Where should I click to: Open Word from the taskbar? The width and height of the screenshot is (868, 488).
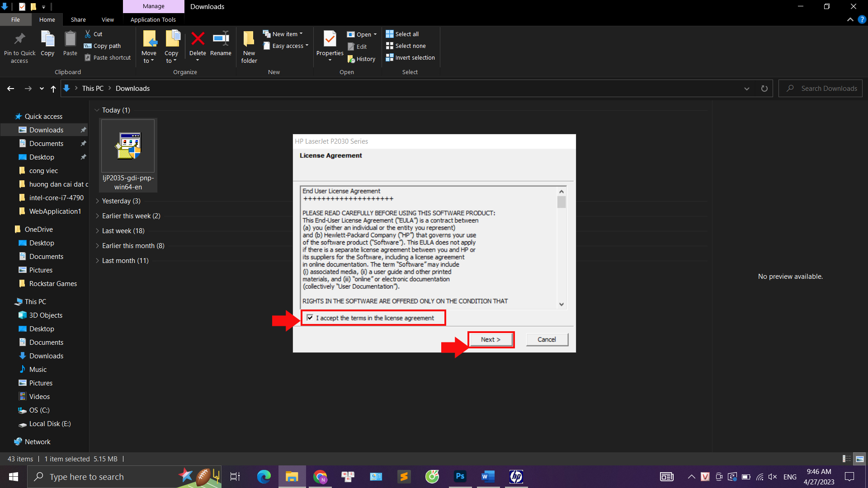(488, 477)
